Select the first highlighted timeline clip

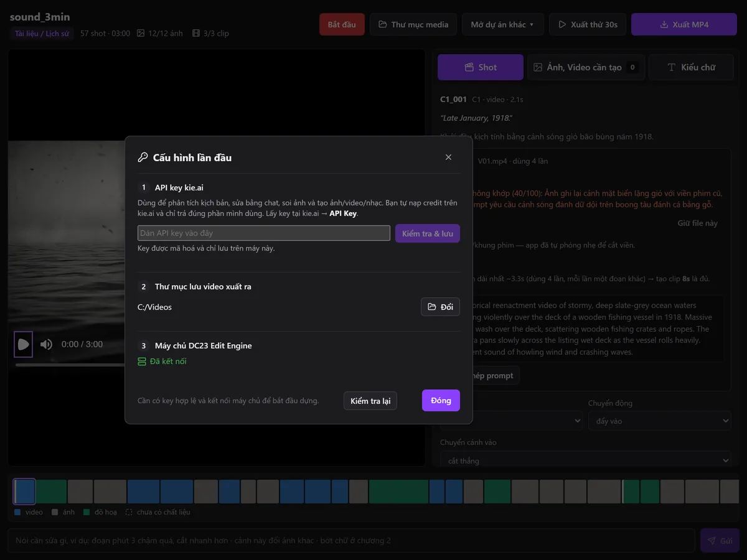24,492
